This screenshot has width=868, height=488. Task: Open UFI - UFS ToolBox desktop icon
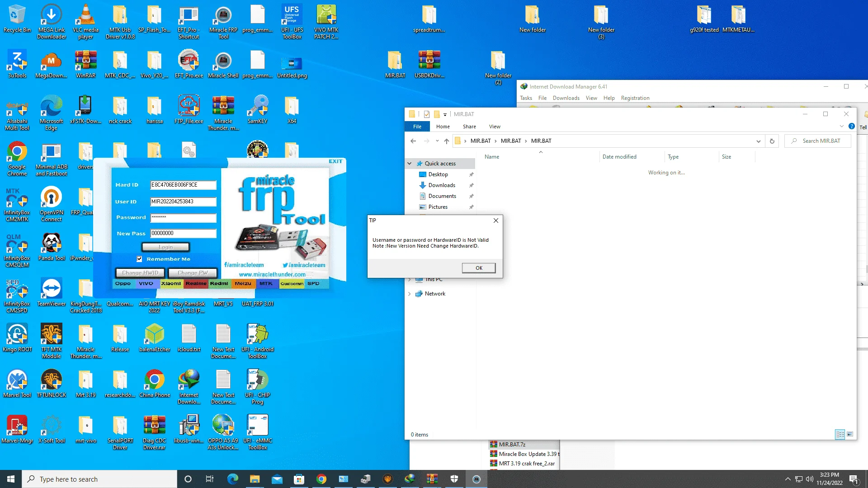coord(292,21)
